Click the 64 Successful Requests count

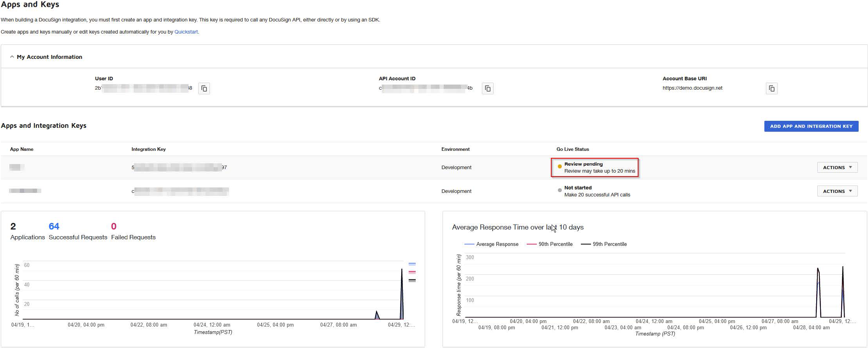(54, 226)
